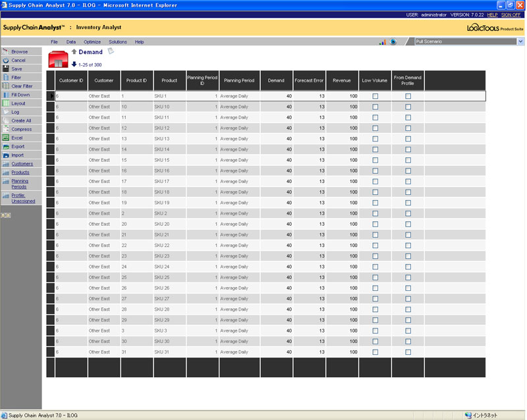The height and width of the screenshot is (420, 527).
Task: Click the Demand column header
Action: pyautogui.click(x=276, y=80)
